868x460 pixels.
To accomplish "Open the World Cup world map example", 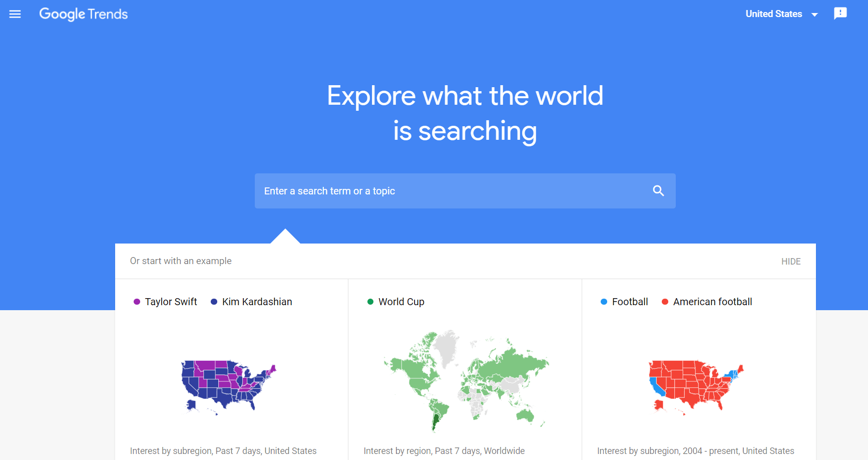I will 466,381.
